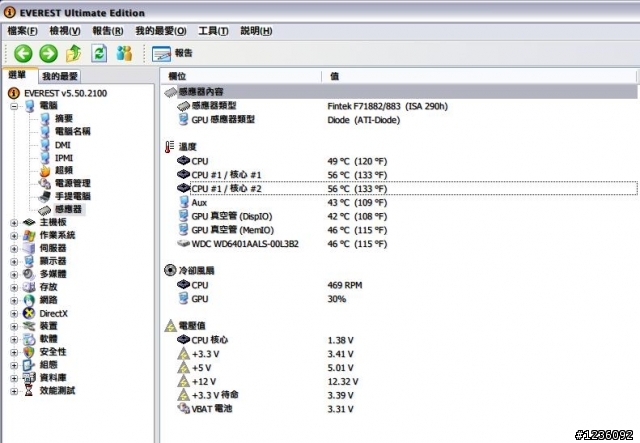Open the 報告 report toolbar button
Viewport: 640px width, 443px height.
click(172, 53)
